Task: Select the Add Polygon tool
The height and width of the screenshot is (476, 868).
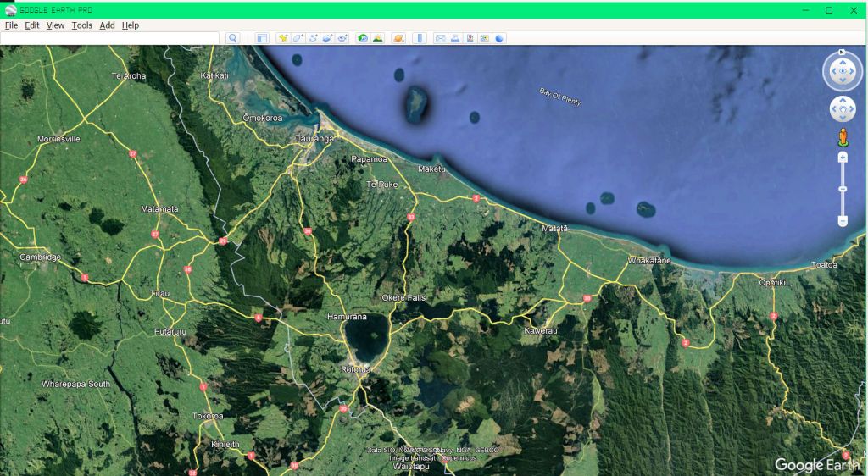Action: 298,38
